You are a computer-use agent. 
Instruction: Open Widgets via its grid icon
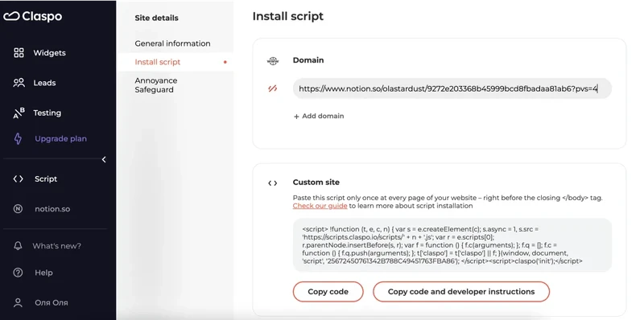[x=19, y=52]
